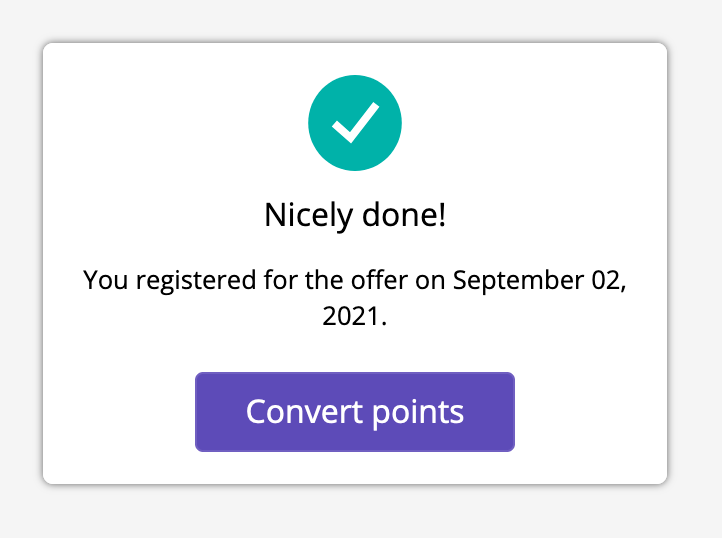Click the word Nicely in the heading

pos(309,215)
